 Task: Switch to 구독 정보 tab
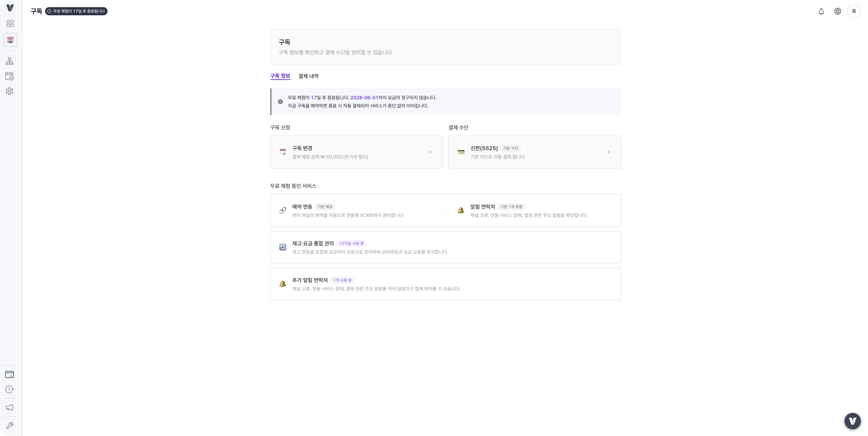pyautogui.click(x=280, y=76)
